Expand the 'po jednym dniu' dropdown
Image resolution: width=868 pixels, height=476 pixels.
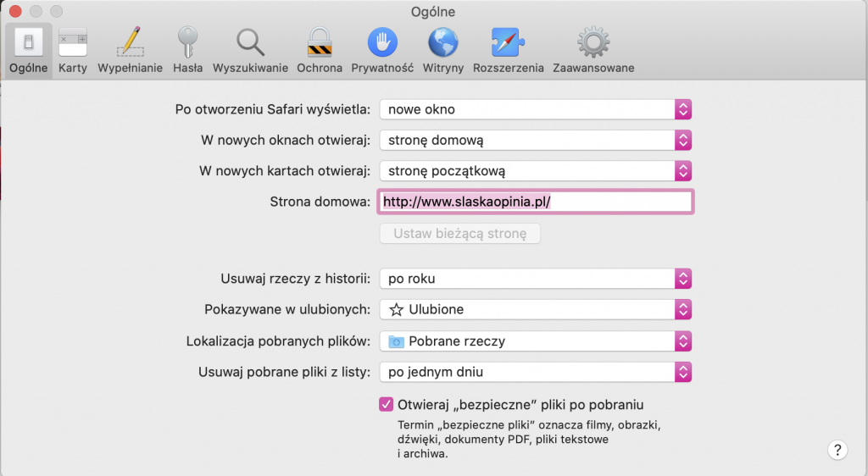click(x=536, y=372)
